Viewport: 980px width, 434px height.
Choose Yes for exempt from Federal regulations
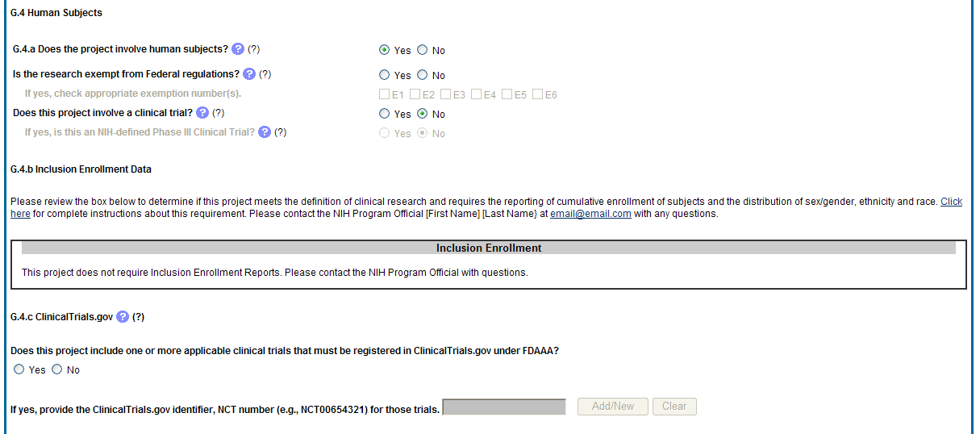pos(385,75)
